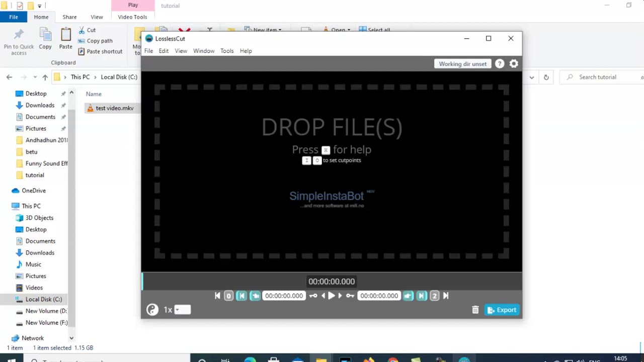Set cut start to the current position
644x362 pixels.
coord(255,296)
